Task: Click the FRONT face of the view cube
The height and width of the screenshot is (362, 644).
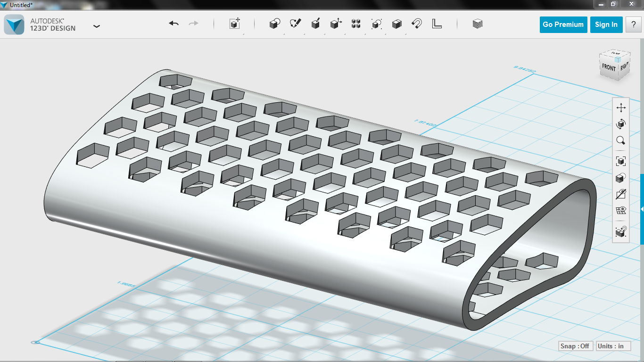Action: coord(609,67)
